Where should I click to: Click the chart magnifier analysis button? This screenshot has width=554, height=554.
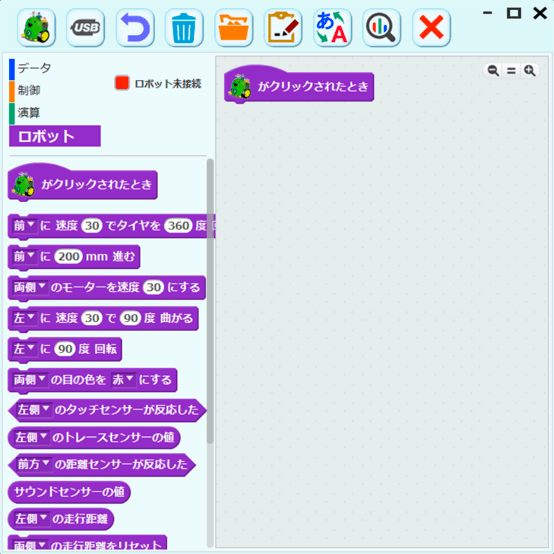(x=381, y=28)
